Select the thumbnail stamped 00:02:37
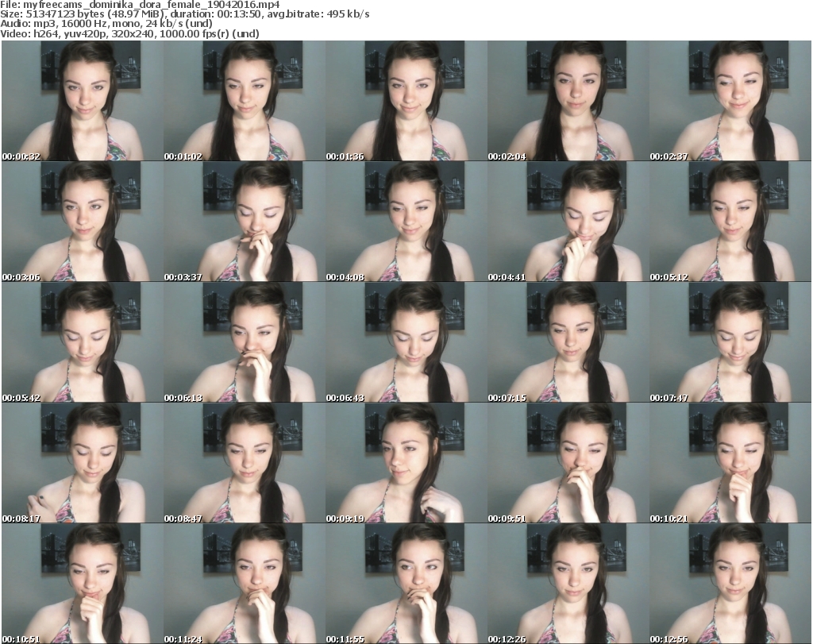Viewport: 813px width, 644px height. (730, 101)
